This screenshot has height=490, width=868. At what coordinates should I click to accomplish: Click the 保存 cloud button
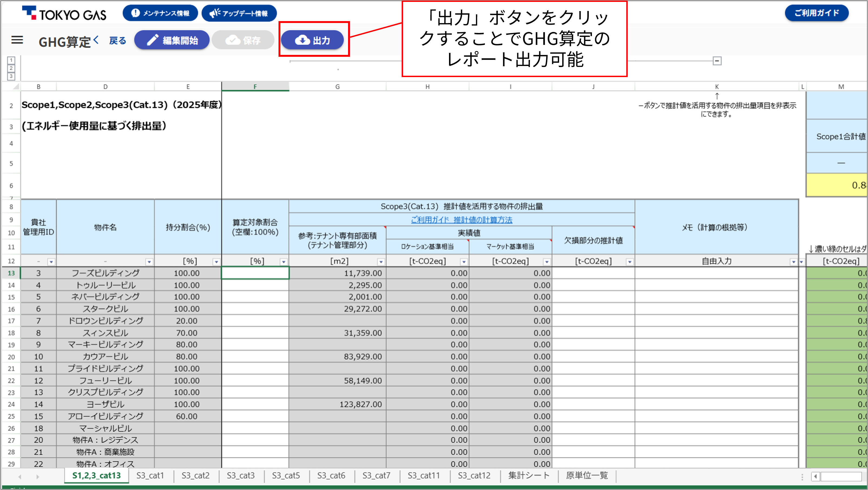243,40
